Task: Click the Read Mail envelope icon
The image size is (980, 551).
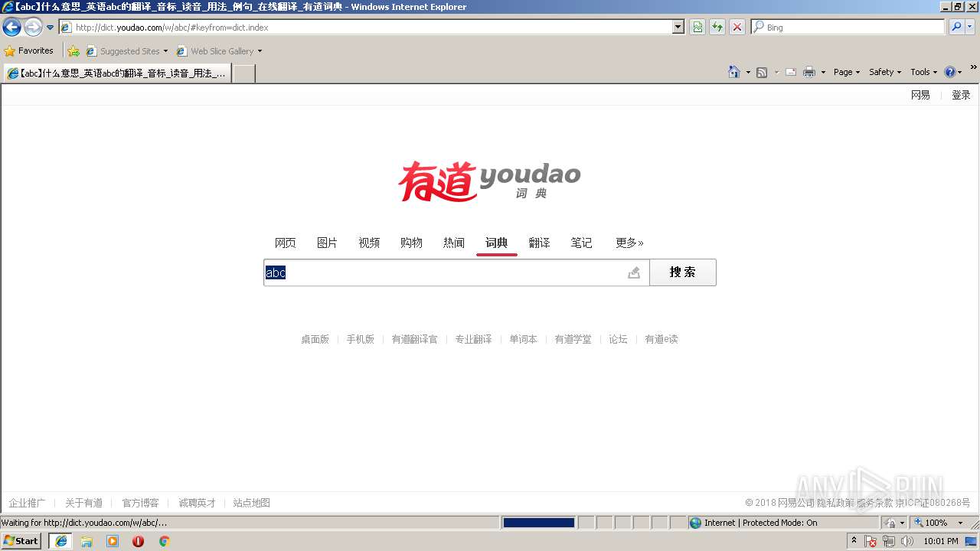Action: [791, 72]
